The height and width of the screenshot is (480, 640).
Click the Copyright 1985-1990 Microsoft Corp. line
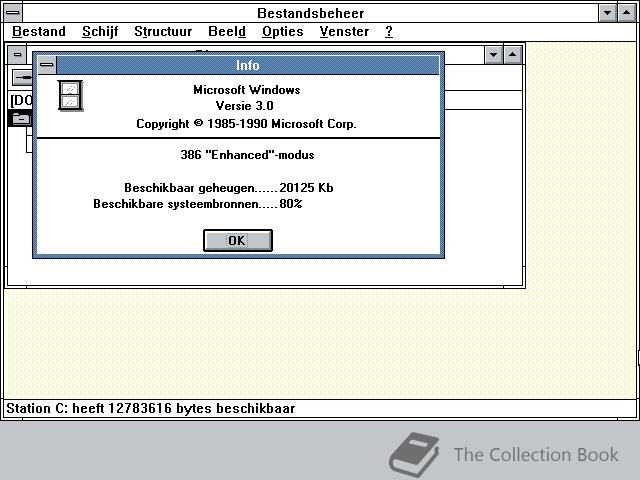(246, 124)
